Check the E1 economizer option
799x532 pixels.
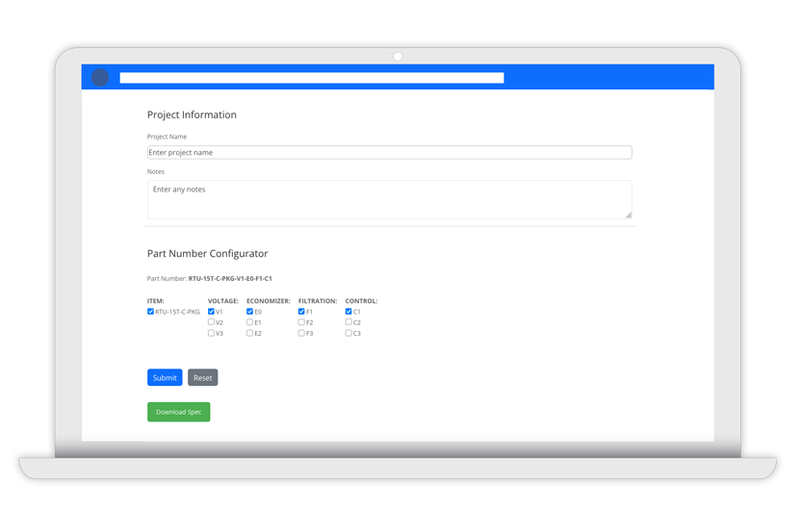250,322
